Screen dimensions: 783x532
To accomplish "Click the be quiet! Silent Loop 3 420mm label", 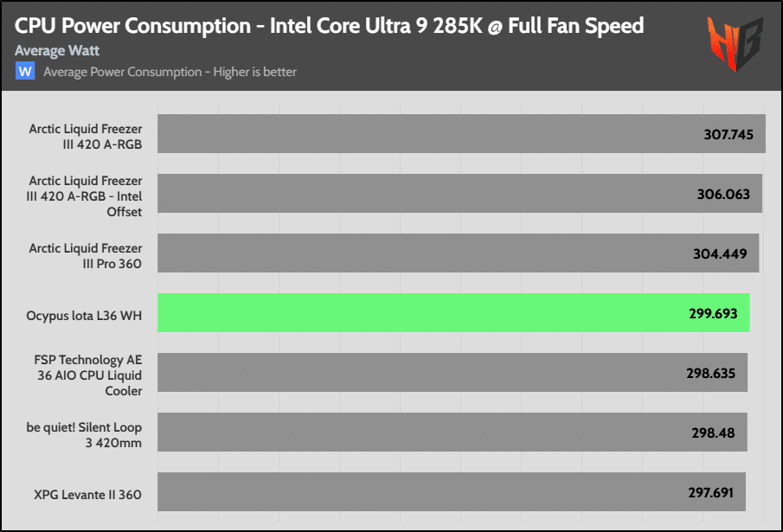I will click(x=84, y=435).
